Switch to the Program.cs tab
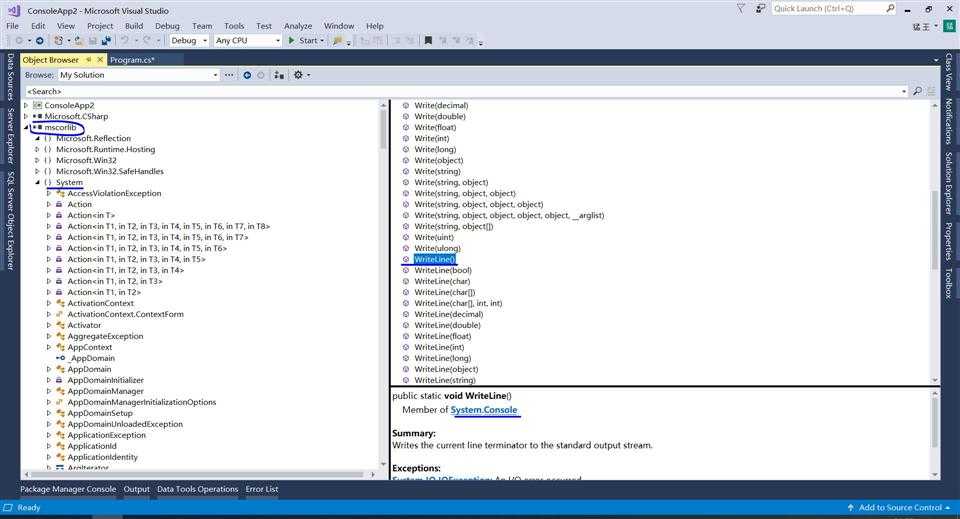960x519 pixels. coord(132,59)
